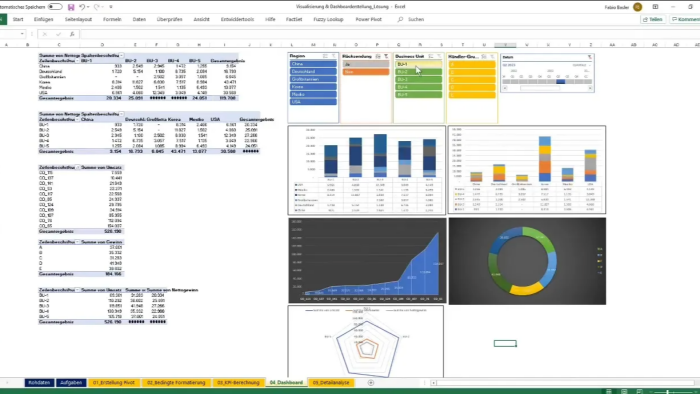
Task: Clear filter icon in Datum timeline
Action: coord(590,57)
